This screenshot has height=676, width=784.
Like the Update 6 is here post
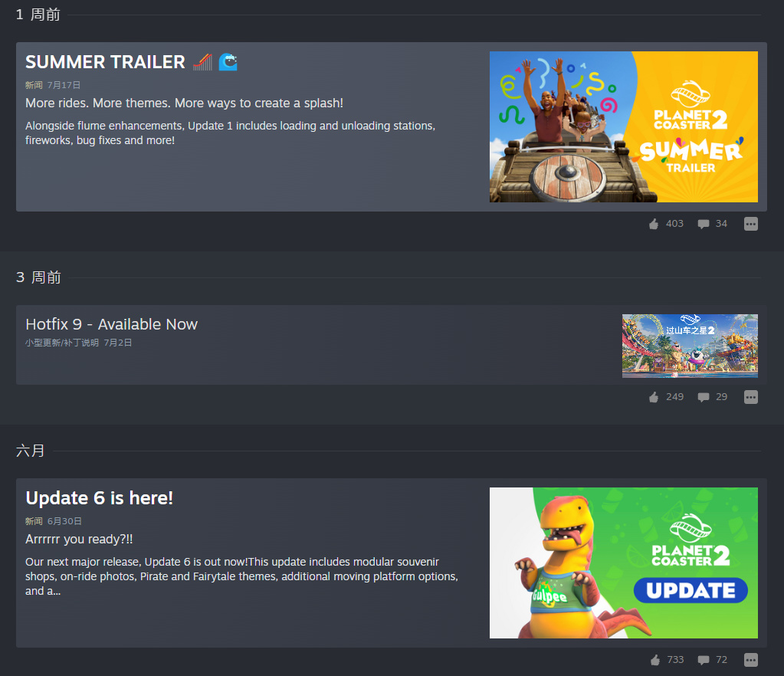click(x=655, y=660)
